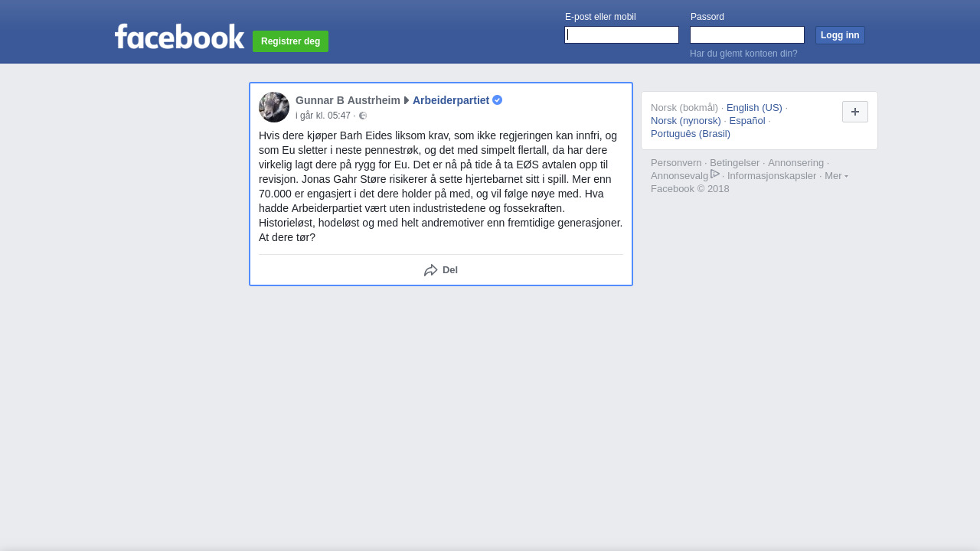Click the Logg inn button
This screenshot has width=980, height=551.
coord(840,35)
